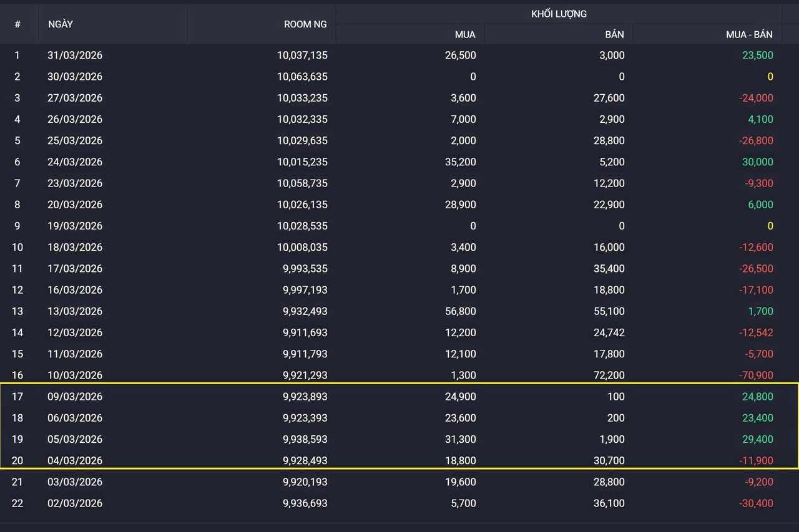Viewport: 799px width, 532px height.
Task: Click net value -30,400
Action: click(x=756, y=503)
